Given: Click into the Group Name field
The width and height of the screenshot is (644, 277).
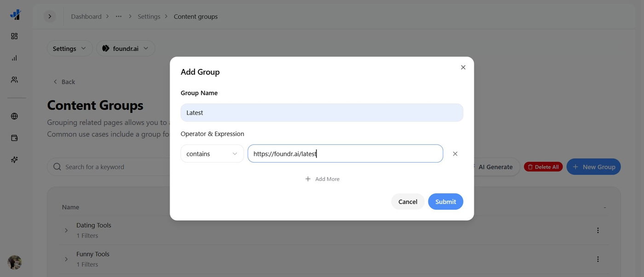Looking at the screenshot, I should pyautogui.click(x=322, y=113).
